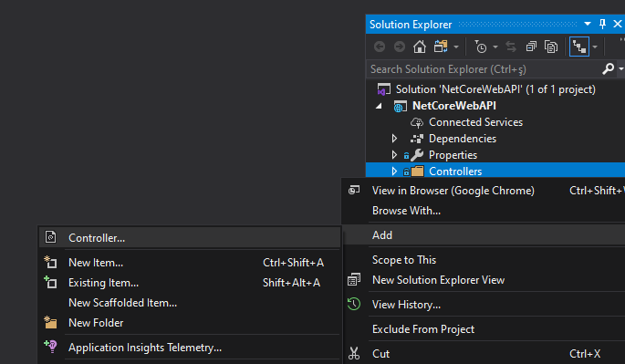Screen dimensions: 625x364
Task: Click the Switch Views toolbar icon
Action: point(441,47)
